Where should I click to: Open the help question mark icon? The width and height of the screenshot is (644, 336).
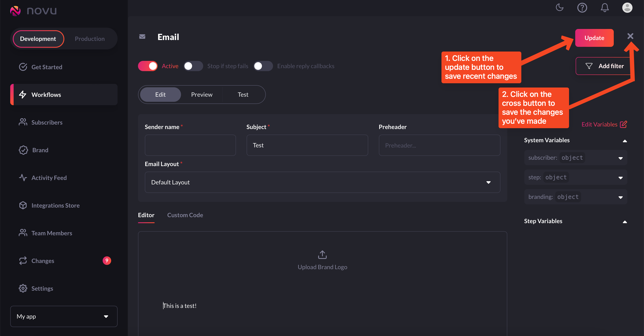tap(582, 7)
